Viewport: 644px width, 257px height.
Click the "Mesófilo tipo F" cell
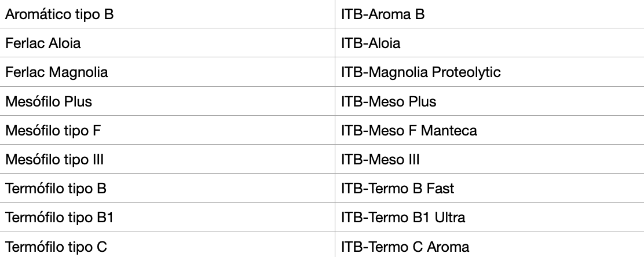pyautogui.click(x=53, y=131)
